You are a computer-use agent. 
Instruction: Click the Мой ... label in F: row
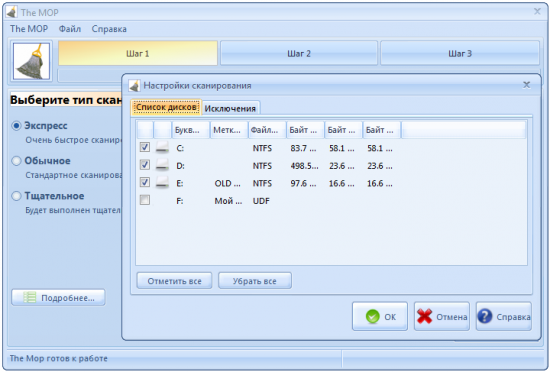(x=228, y=201)
